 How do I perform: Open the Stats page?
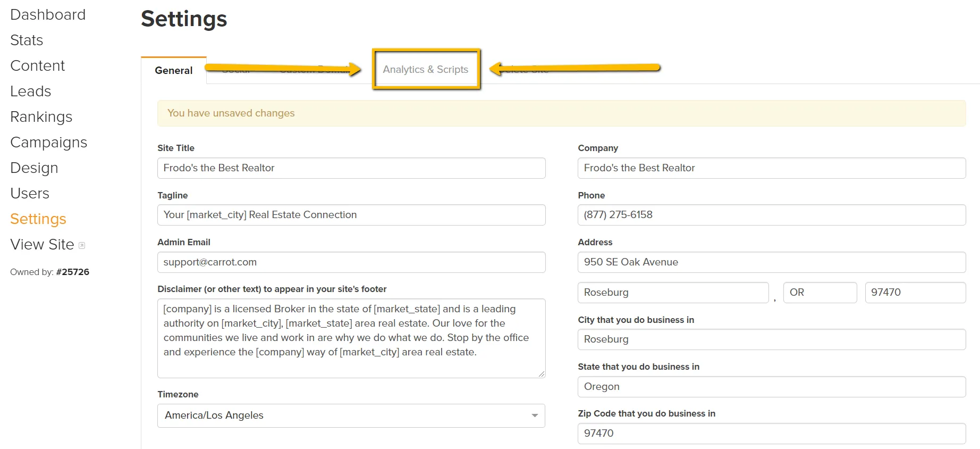pos(27,40)
